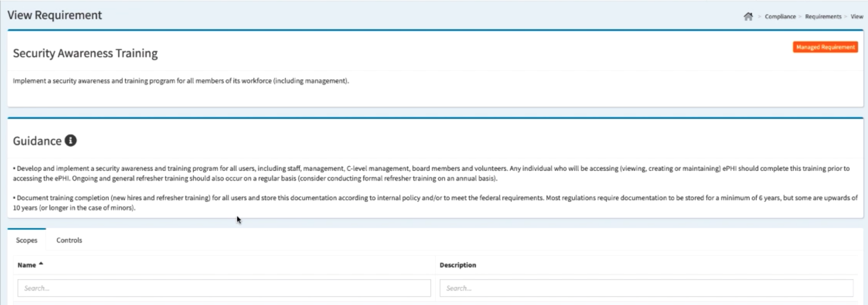This screenshot has height=305, width=868.
Task: Switch to the Controls tab
Action: click(x=69, y=240)
